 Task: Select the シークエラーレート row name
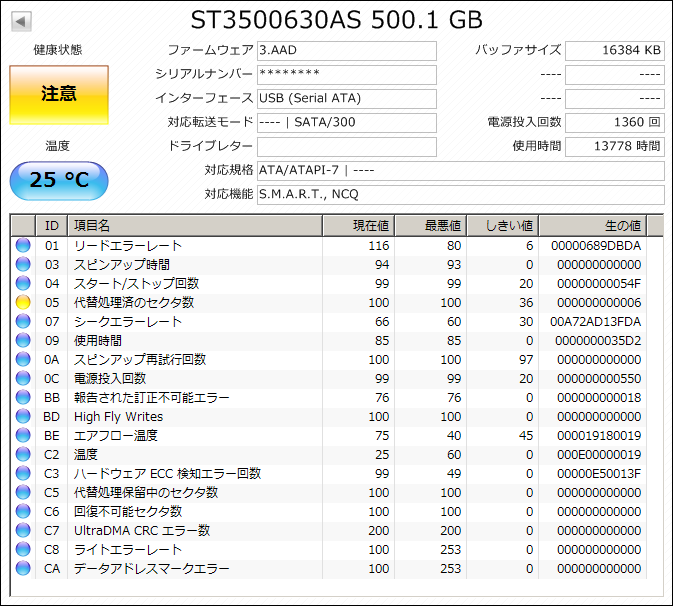click(x=128, y=321)
